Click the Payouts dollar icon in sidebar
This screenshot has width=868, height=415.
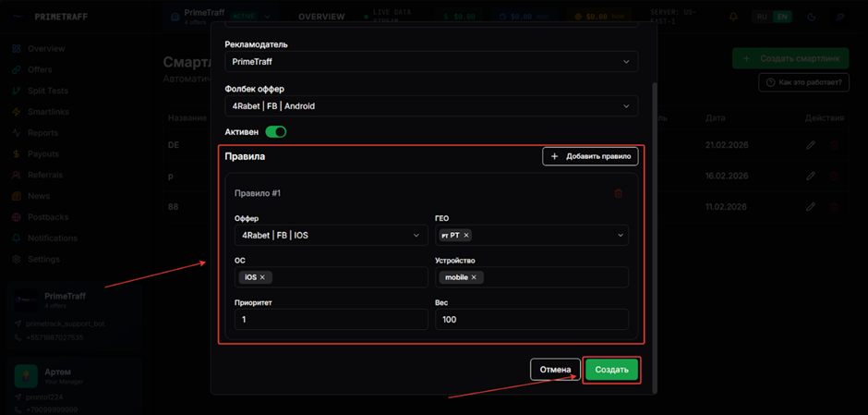(x=17, y=154)
